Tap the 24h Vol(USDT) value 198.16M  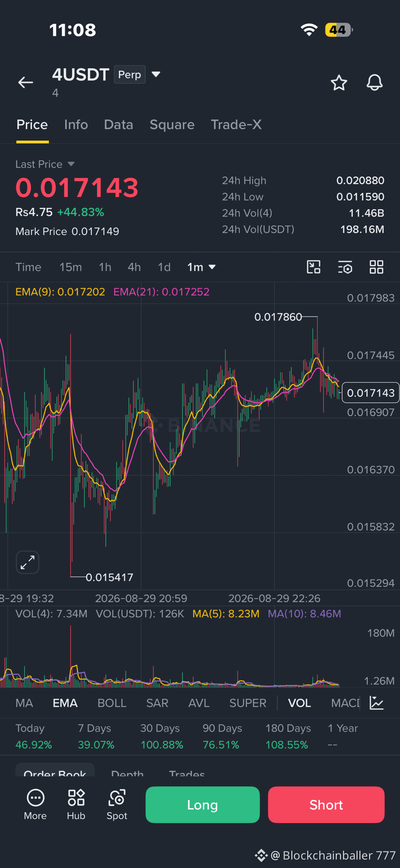362,230
